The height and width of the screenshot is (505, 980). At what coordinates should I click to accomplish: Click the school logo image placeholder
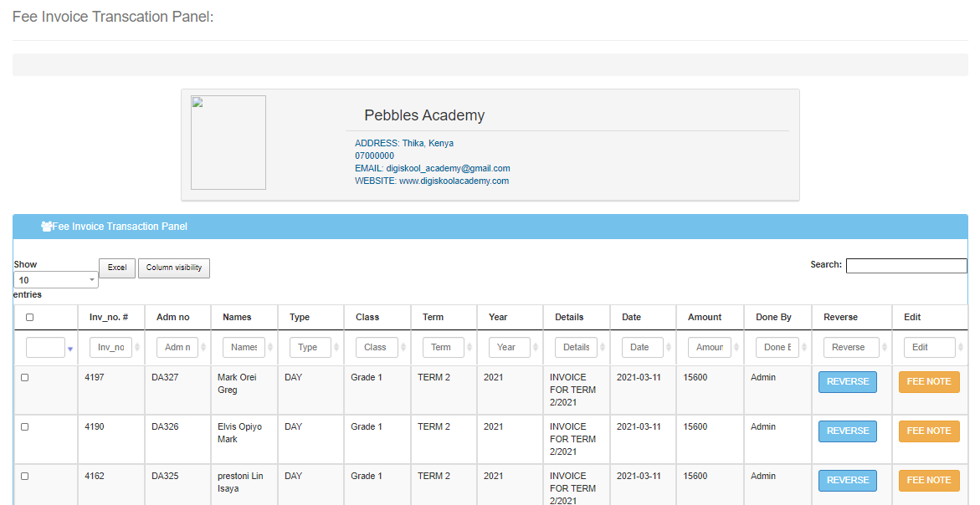tap(228, 142)
